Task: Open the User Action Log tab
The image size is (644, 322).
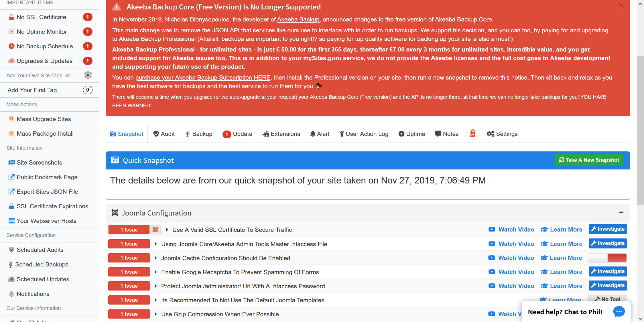Action: 364,134
